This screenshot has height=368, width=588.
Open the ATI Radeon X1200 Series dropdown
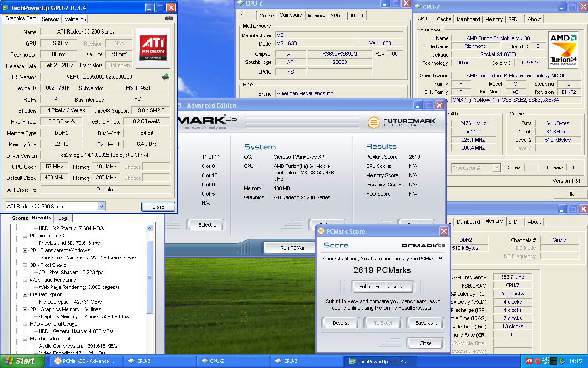[x=55, y=207]
